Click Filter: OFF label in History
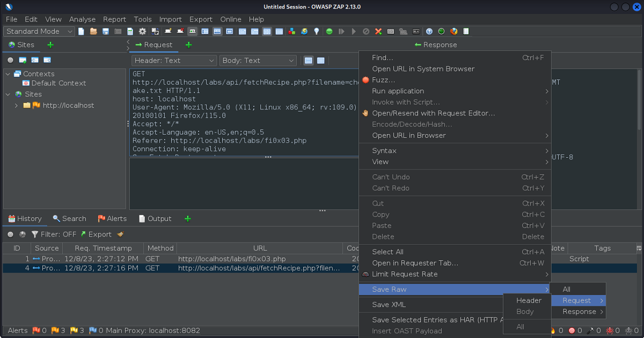 tap(58, 234)
